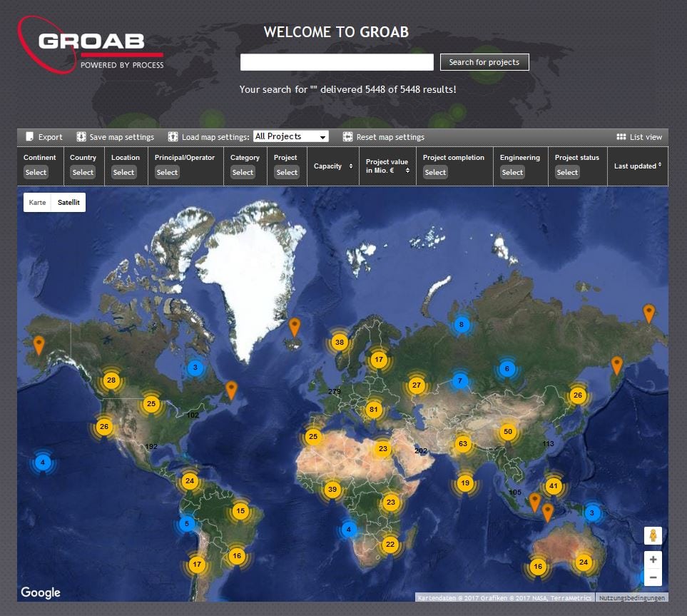Click Reset map settings icon
Image resolution: width=687 pixels, height=616 pixels.
click(x=347, y=137)
